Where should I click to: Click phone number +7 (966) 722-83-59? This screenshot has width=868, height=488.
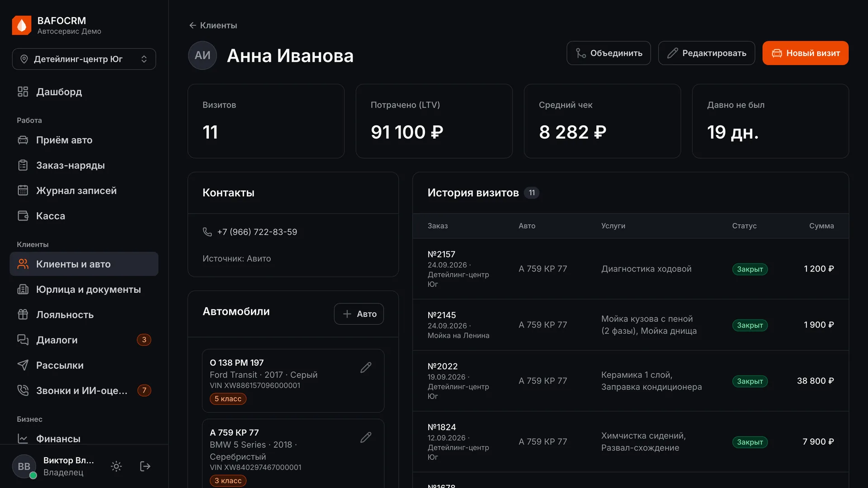tap(257, 232)
